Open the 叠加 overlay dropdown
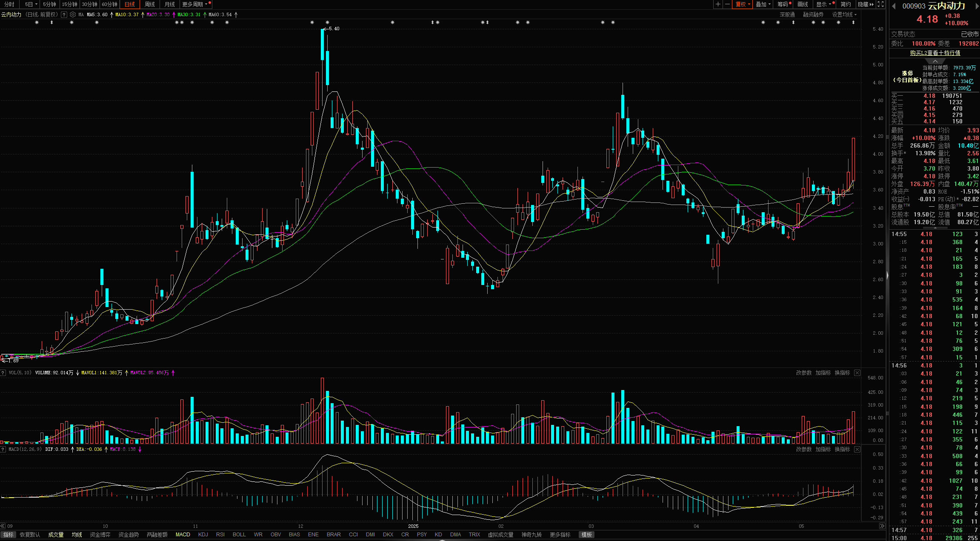 click(763, 4)
